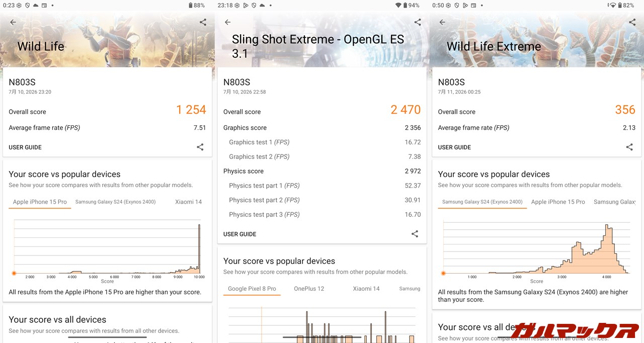Open USER GUIDE under Sling Shot Extreme results
644x343 pixels.
point(240,234)
